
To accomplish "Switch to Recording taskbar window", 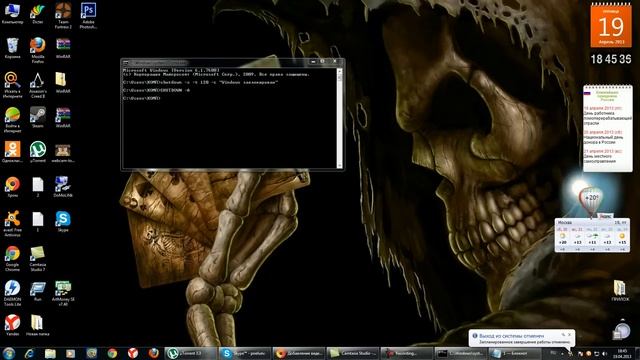I will 406,353.
